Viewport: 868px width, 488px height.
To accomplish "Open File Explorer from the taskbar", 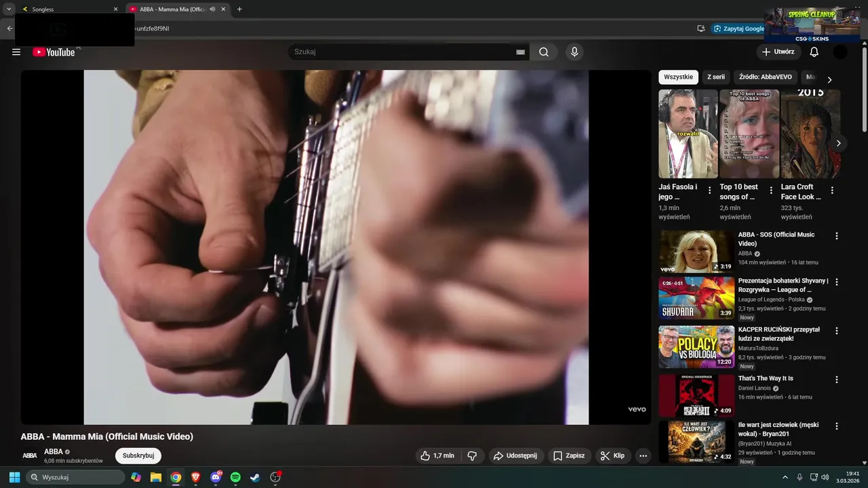I will [156, 477].
